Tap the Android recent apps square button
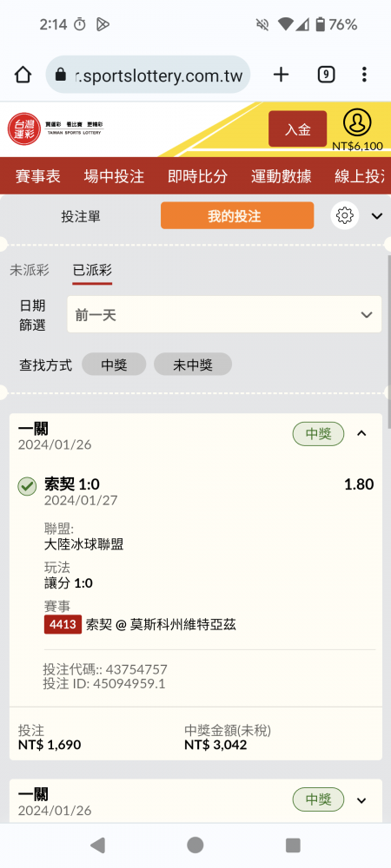Viewport: 391px width, 868px height. tap(293, 845)
